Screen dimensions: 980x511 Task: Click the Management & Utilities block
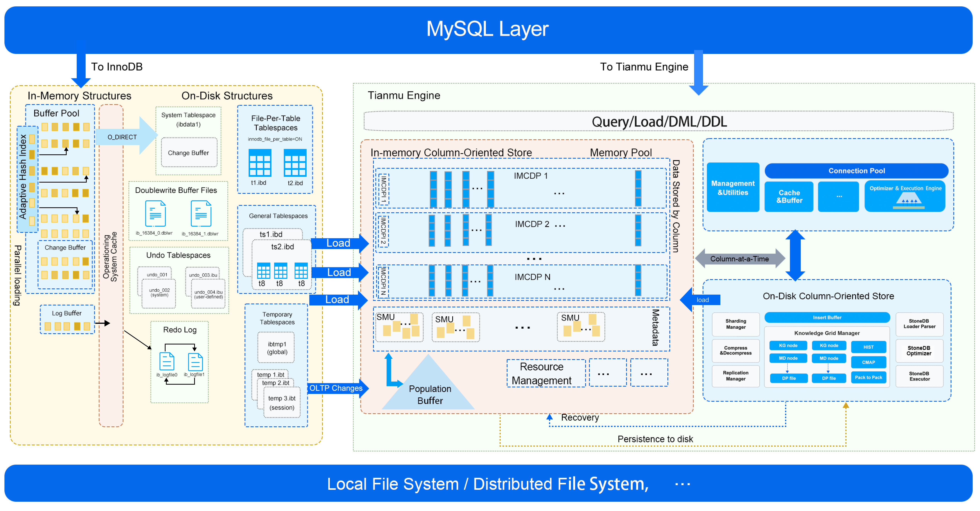(733, 188)
